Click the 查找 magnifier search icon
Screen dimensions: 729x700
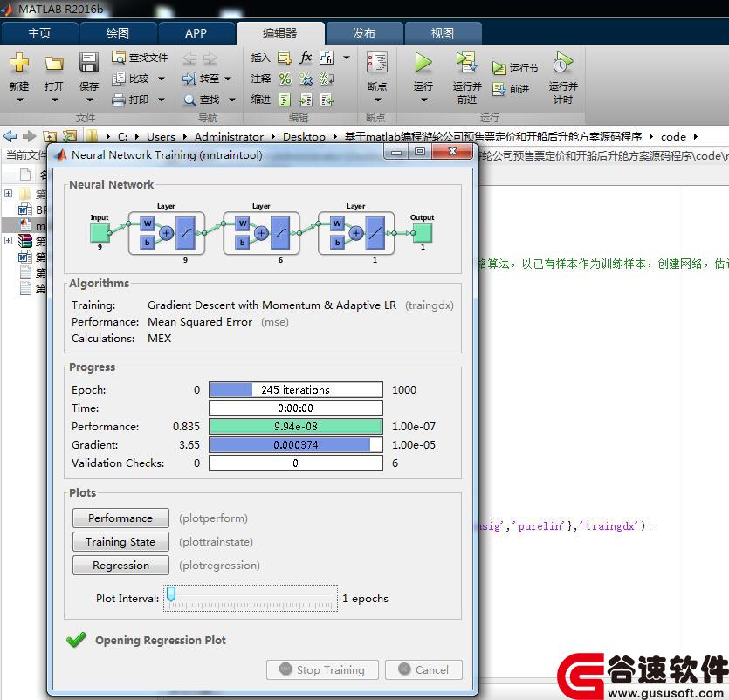[x=189, y=100]
